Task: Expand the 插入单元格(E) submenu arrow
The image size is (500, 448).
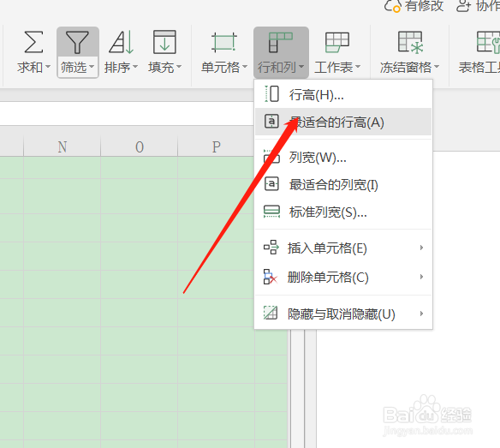Action: point(421,248)
